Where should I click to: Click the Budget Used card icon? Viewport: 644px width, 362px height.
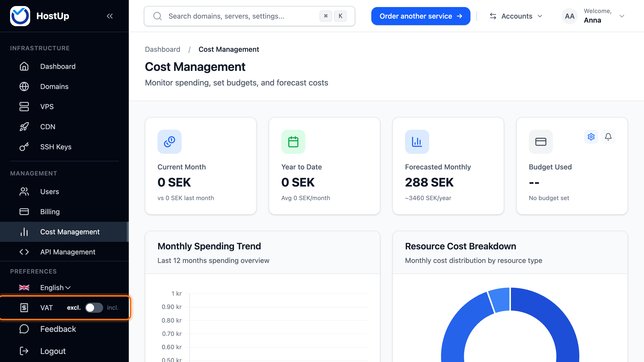pyautogui.click(x=541, y=142)
